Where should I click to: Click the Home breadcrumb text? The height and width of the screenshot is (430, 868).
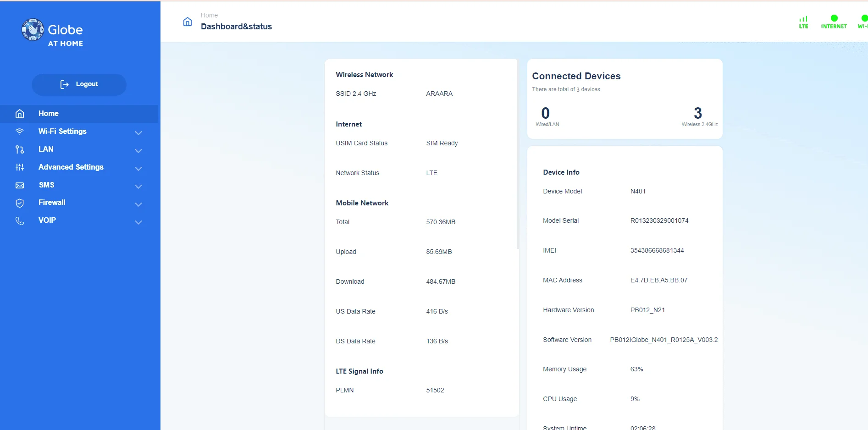[209, 15]
